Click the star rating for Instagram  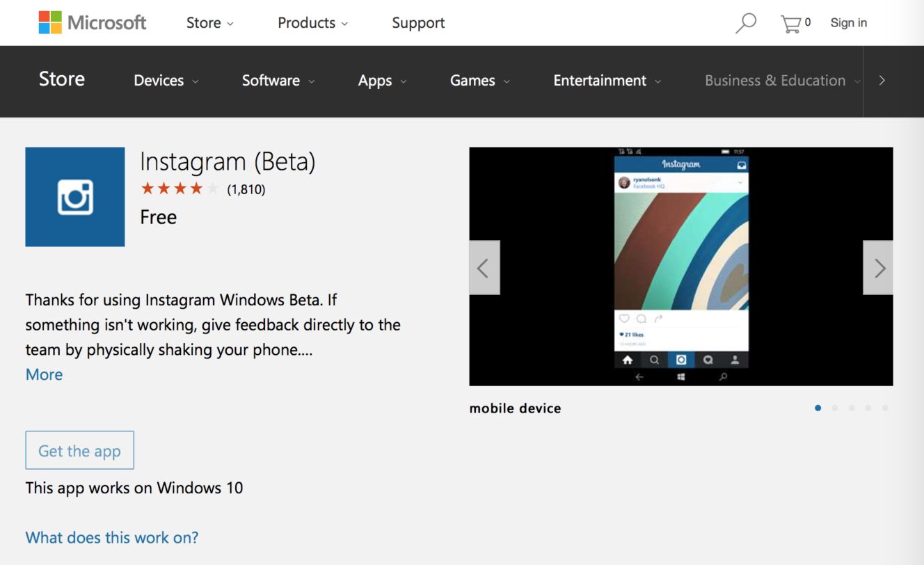point(180,189)
